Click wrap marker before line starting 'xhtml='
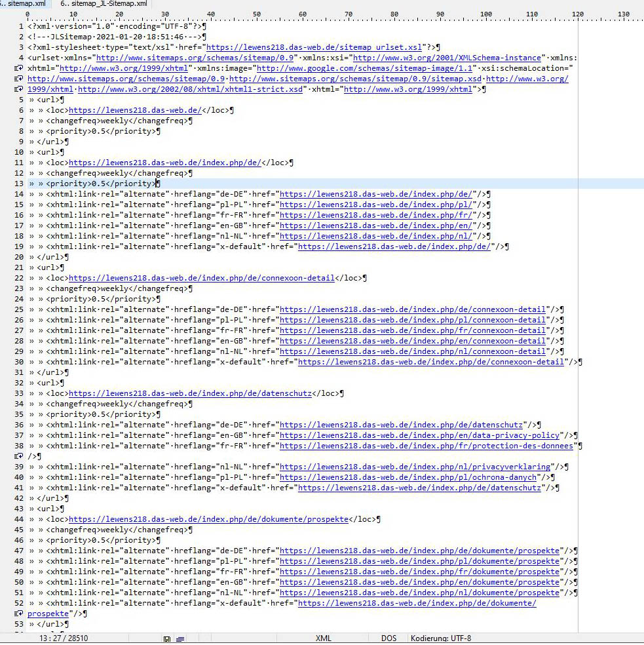Viewport: 644px width, 645px height. click(18, 68)
